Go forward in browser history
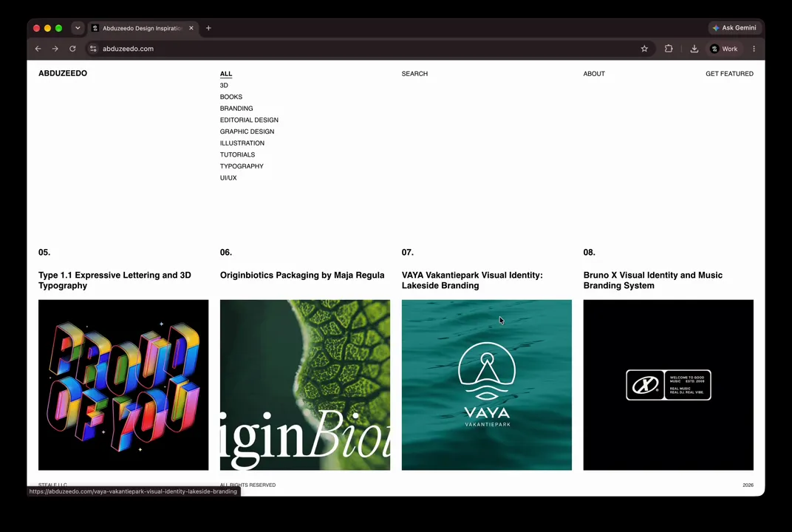792x532 pixels. point(55,49)
